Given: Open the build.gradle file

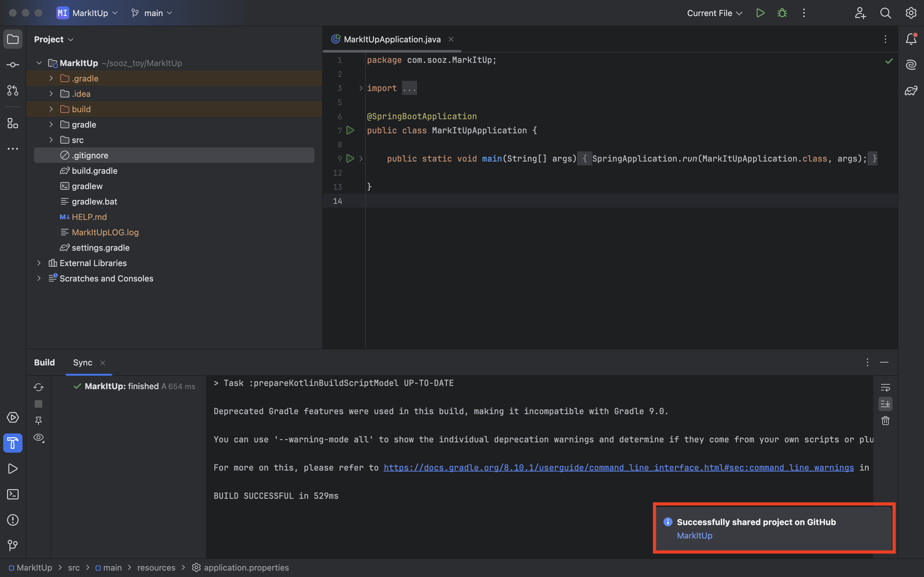Looking at the screenshot, I should (94, 171).
